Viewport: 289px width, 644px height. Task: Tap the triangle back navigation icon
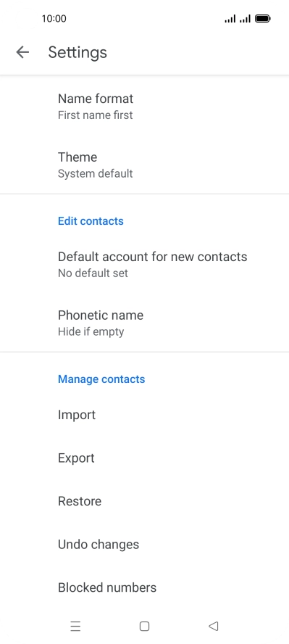click(x=213, y=626)
